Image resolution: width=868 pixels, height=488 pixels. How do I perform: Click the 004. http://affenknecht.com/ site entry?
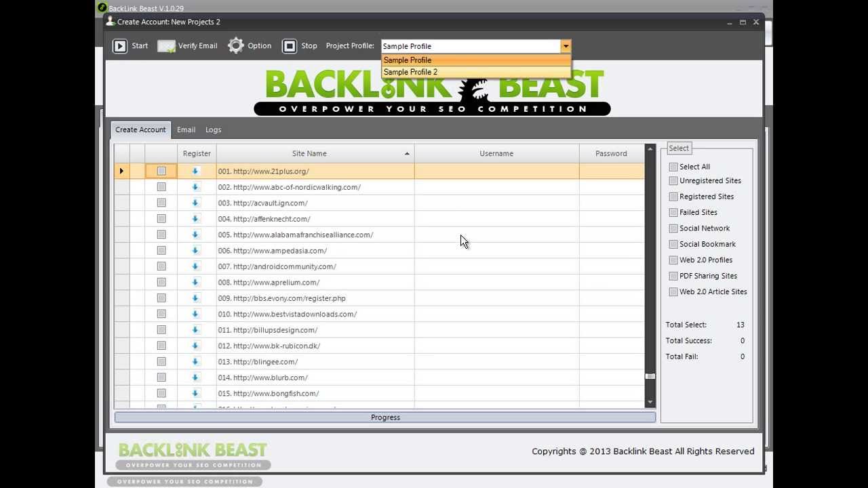(264, 219)
